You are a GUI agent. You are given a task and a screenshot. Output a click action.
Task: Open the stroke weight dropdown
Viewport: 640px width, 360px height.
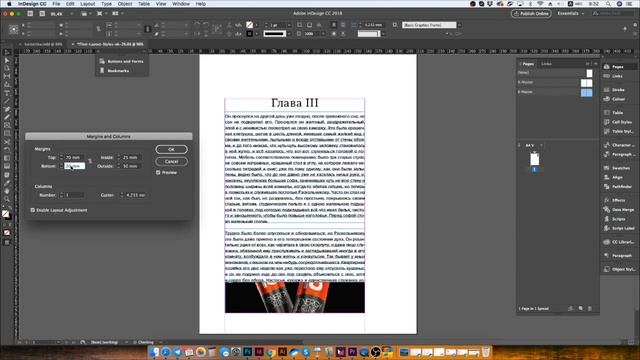tap(289, 25)
